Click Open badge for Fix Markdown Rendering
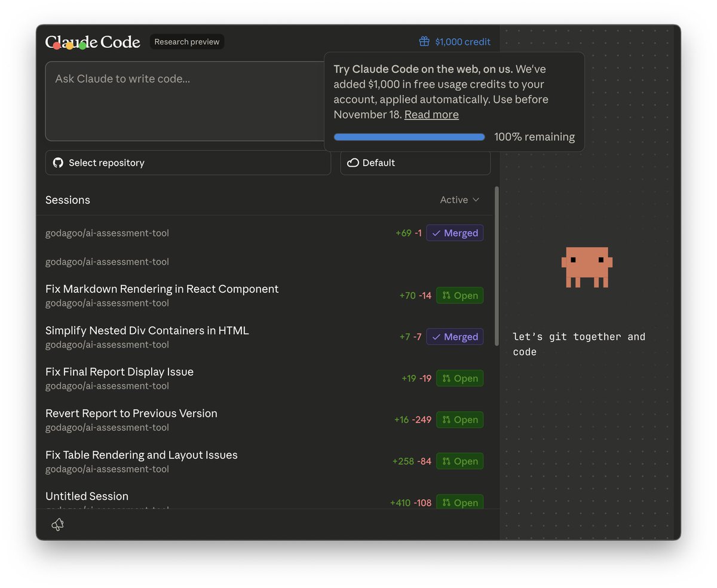 459,295
